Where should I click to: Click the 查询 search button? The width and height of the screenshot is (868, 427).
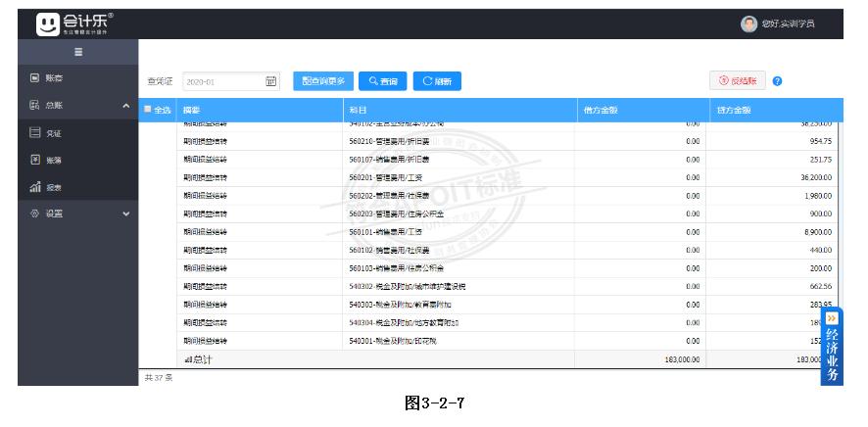(x=382, y=81)
